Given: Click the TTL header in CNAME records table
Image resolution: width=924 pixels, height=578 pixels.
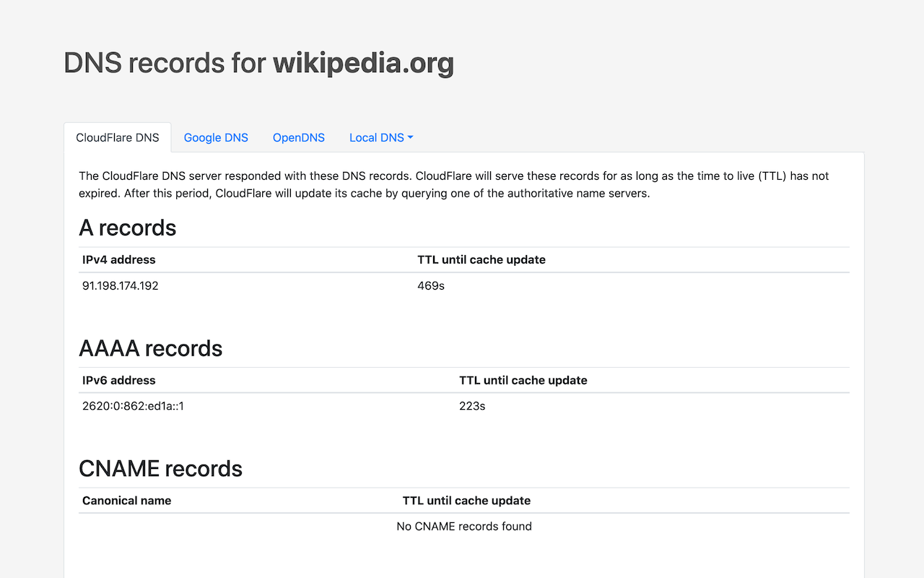Looking at the screenshot, I should point(466,500).
